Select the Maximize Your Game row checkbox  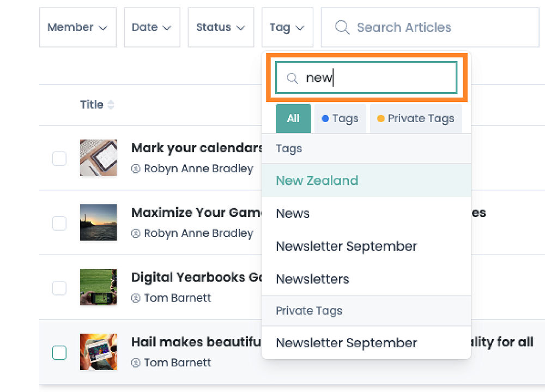click(x=59, y=223)
